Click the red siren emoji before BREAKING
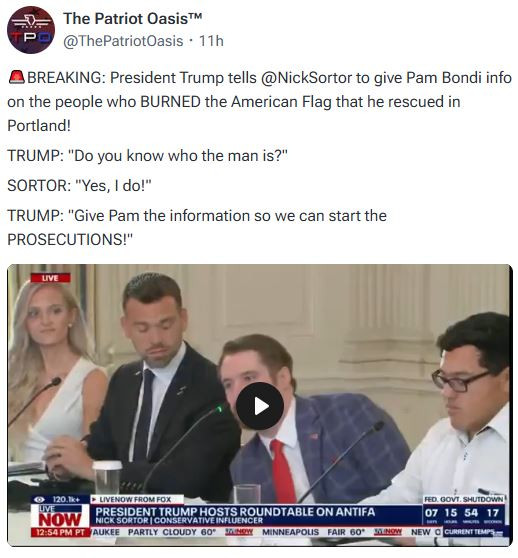The height and width of the screenshot is (558, 518). pos(16,77)
